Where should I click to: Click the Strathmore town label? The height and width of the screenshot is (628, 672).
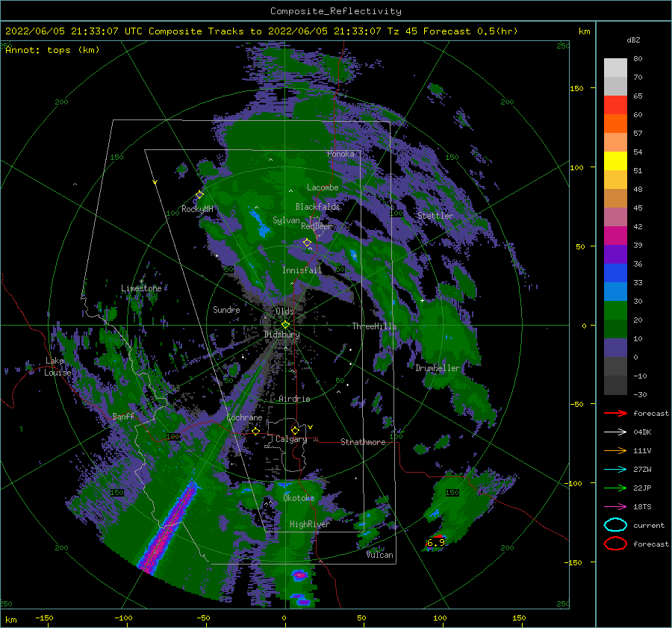point(363,442)
